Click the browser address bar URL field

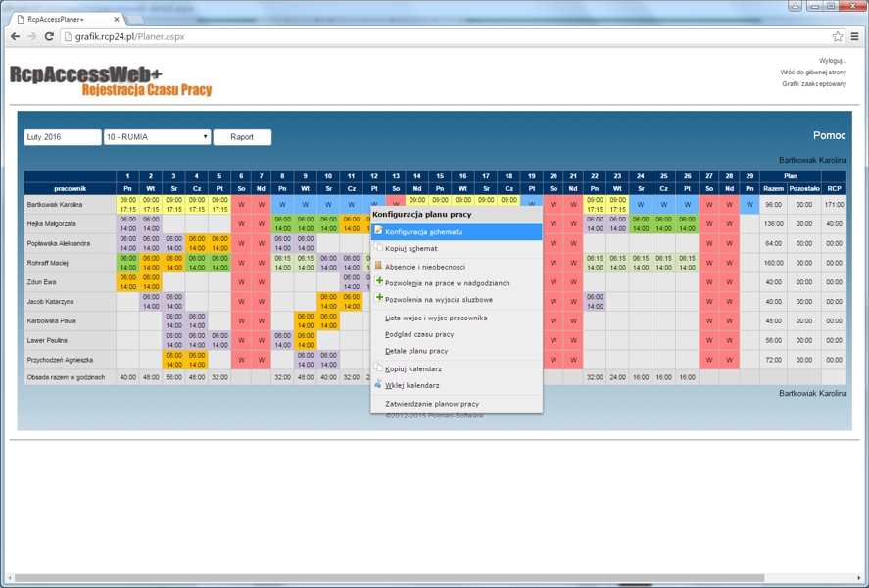pyautogui.click(x=441, y=36)
